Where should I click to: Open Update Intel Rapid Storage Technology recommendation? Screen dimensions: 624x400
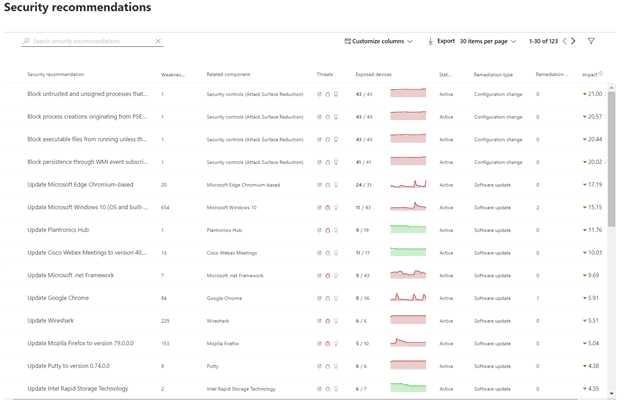click(78, 389)
